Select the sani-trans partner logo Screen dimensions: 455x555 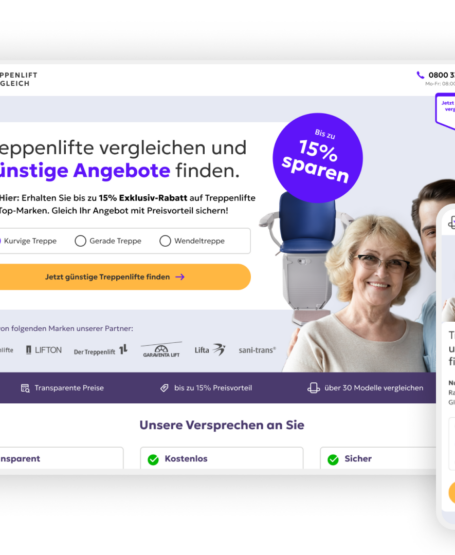coord(257,350)
